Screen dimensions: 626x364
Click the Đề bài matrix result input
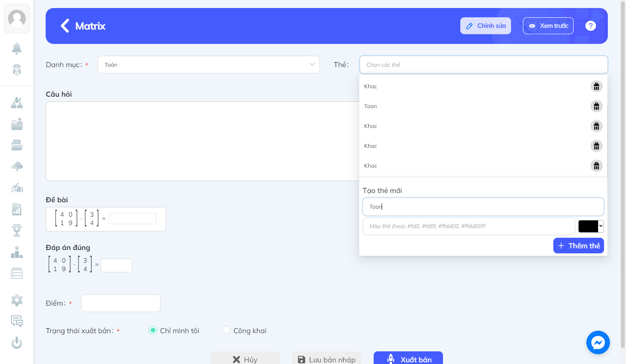(132, 218)
